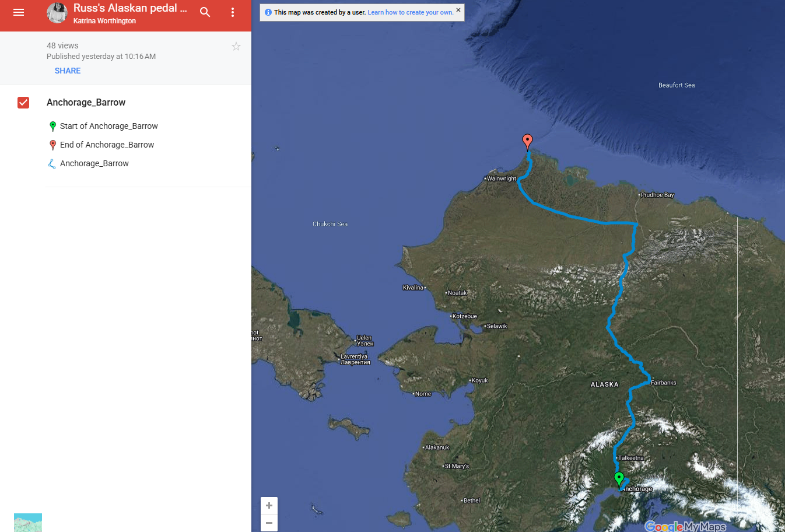Screen dimensions: 785x532
Task: Click the Chukchi Sea label
Action: point(330,224)
